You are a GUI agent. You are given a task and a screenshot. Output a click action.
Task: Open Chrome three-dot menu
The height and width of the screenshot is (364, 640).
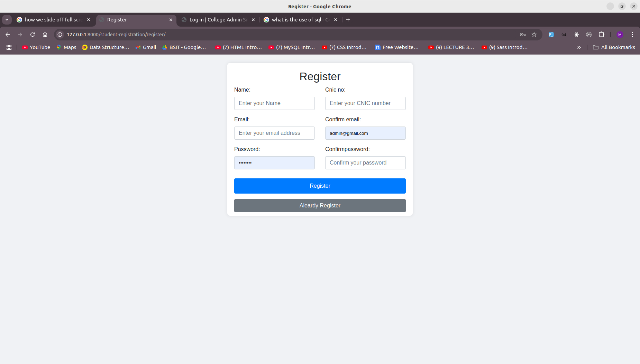(x=632, y=35)
